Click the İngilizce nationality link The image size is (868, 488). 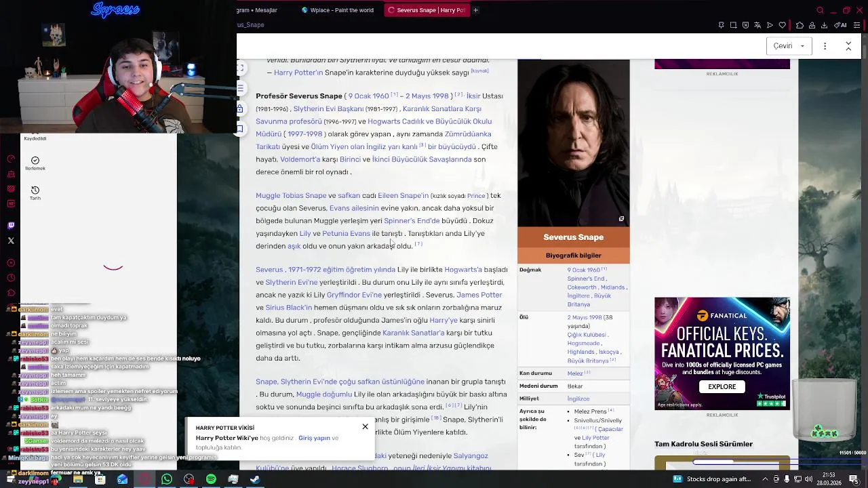(578, 399)
